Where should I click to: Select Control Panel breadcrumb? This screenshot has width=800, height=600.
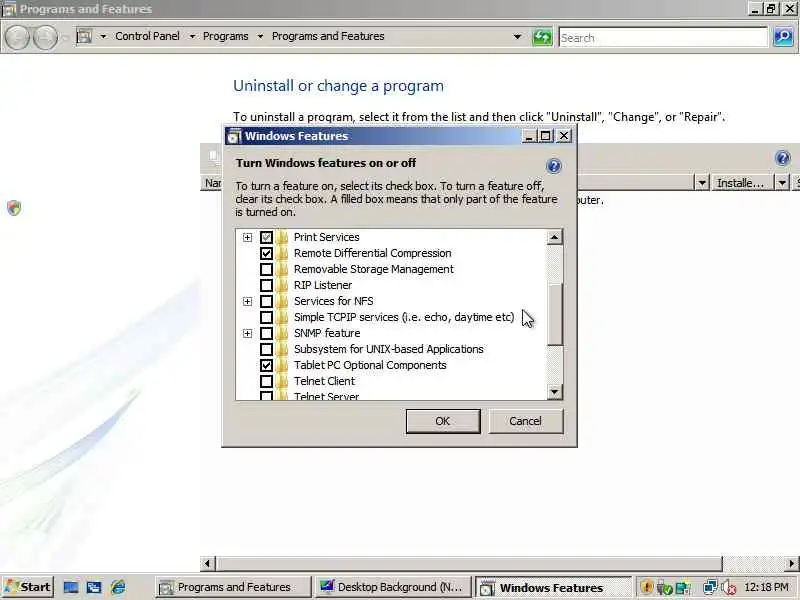[147, 36]
